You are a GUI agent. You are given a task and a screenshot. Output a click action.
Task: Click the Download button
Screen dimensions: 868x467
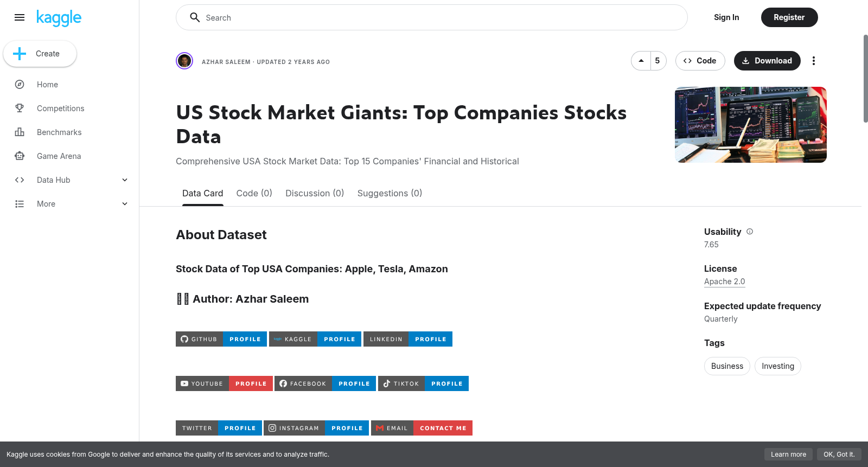tap(767, 61)
